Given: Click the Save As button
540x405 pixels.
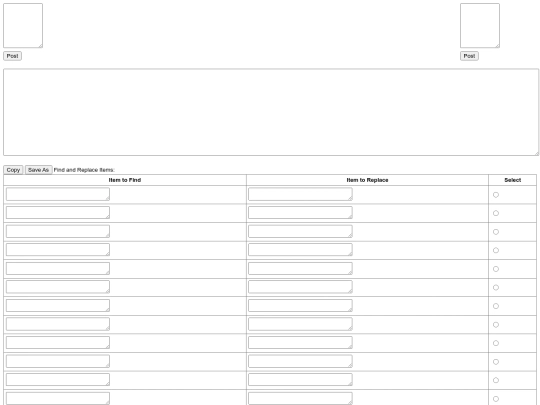Looking at the screenshot, I should tap(38, 170).
